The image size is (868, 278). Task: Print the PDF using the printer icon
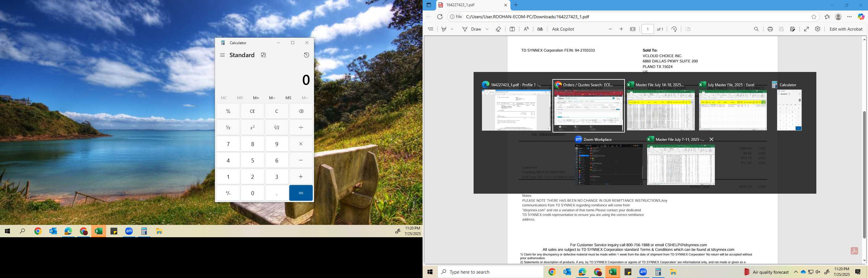(x=770, y=29)
